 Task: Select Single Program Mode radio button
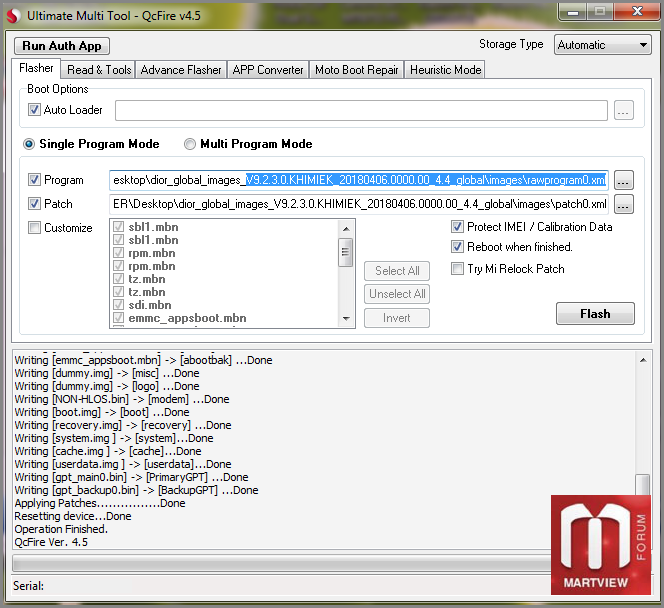[29, 144]
